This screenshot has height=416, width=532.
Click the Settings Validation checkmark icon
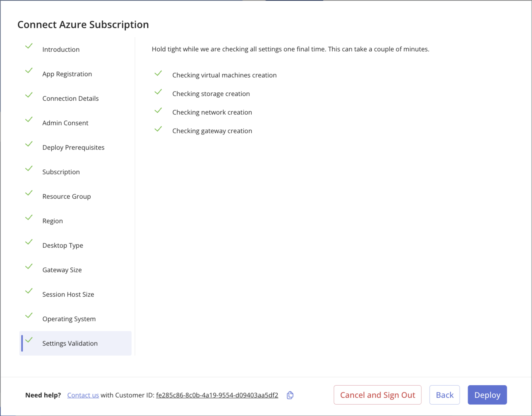(29, 340)
